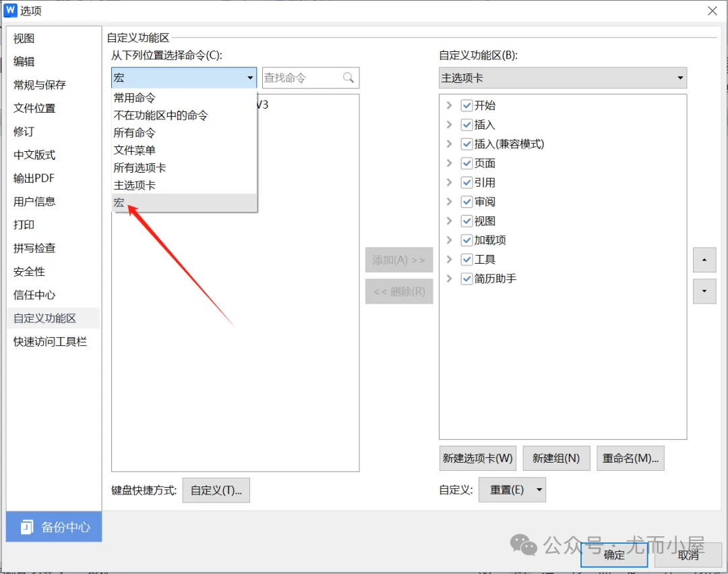Click the 重命名(M)... button
728x574 pixels.
tap(630, 459)
